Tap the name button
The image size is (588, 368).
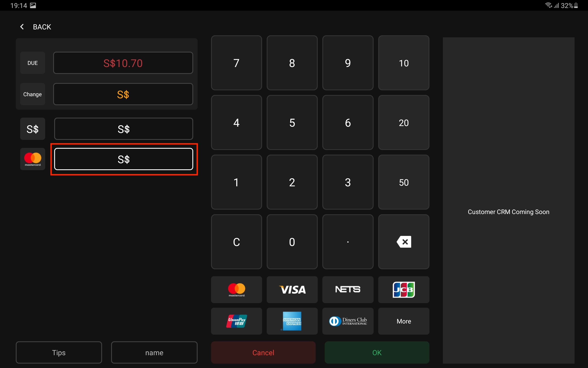tap(154, 352)
